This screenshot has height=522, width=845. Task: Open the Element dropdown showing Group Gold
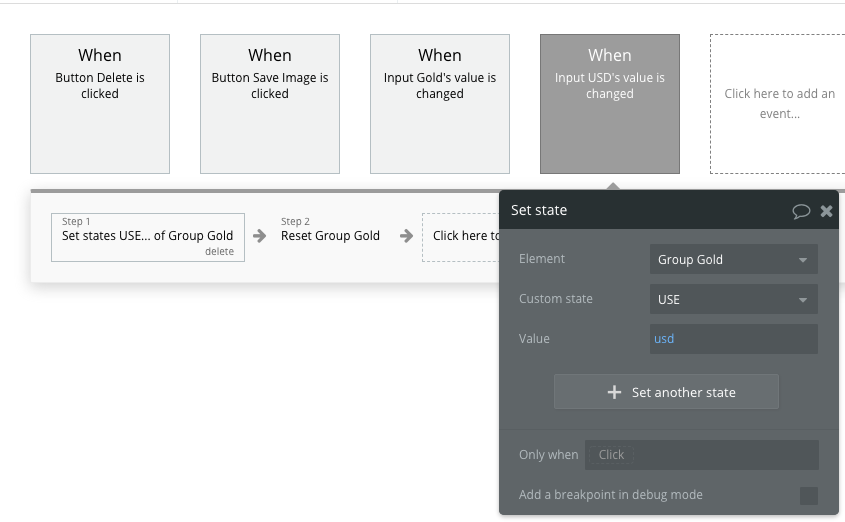[733, 260]
